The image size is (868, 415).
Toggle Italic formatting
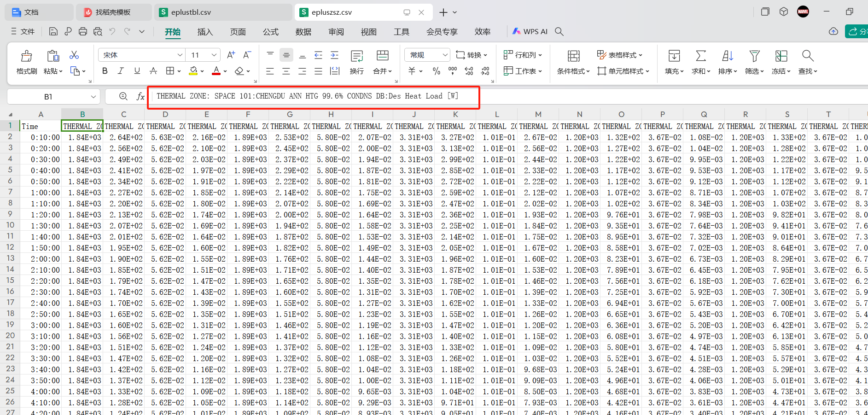121,71
